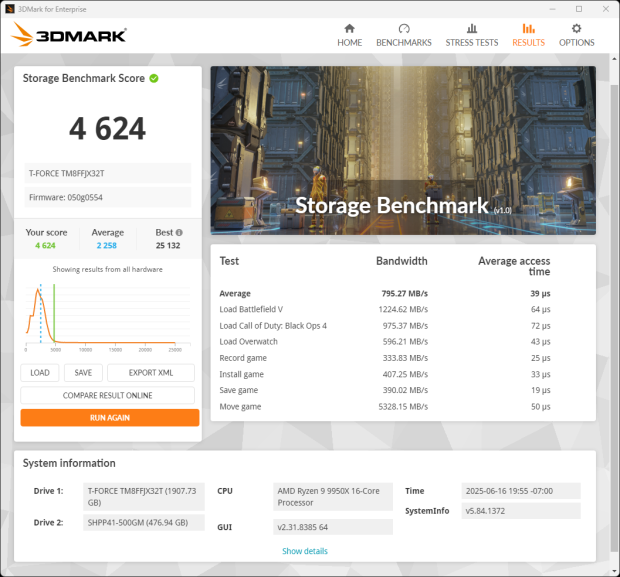The image size is (620, 577).
Task: Select the RESULTS tab
Action: coord(528,35)
